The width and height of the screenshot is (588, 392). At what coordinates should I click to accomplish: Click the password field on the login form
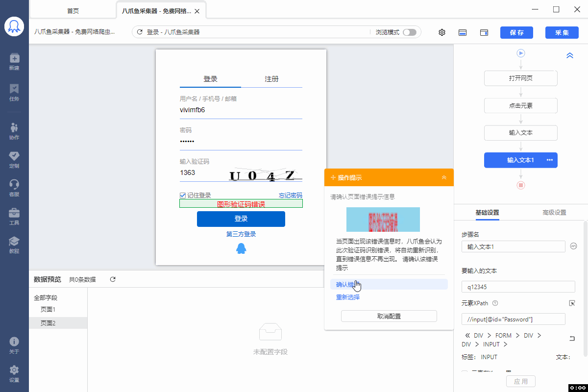[x=241, y=142]
